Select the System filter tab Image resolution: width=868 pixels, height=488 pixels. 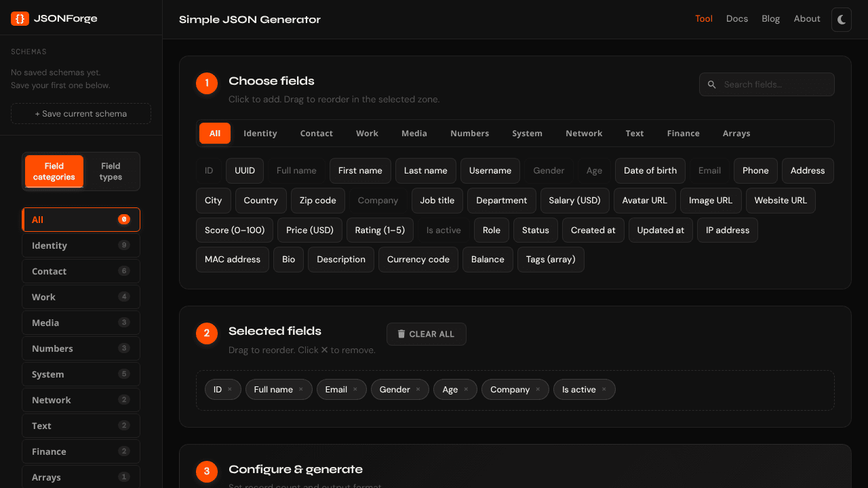click(527, 134)
